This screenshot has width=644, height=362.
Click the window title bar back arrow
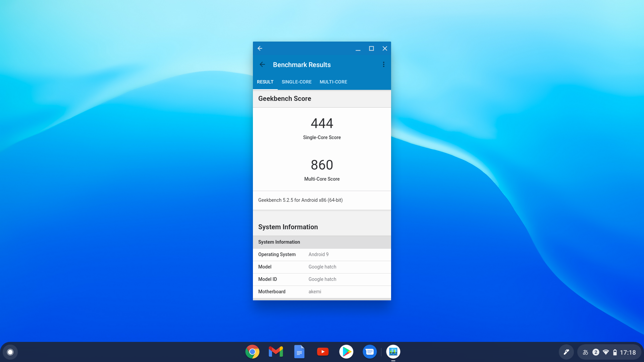coord(260,49)
